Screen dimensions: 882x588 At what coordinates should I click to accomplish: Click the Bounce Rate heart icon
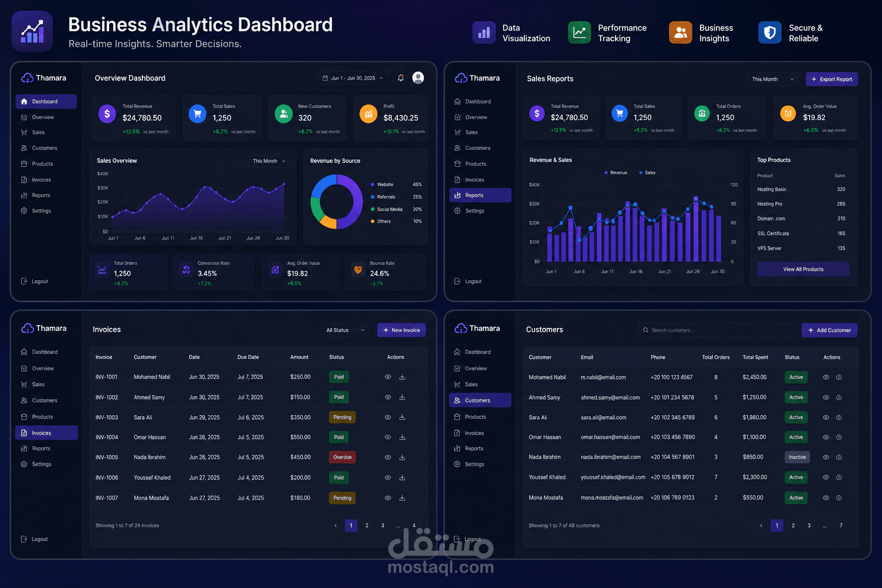(358, 269)
